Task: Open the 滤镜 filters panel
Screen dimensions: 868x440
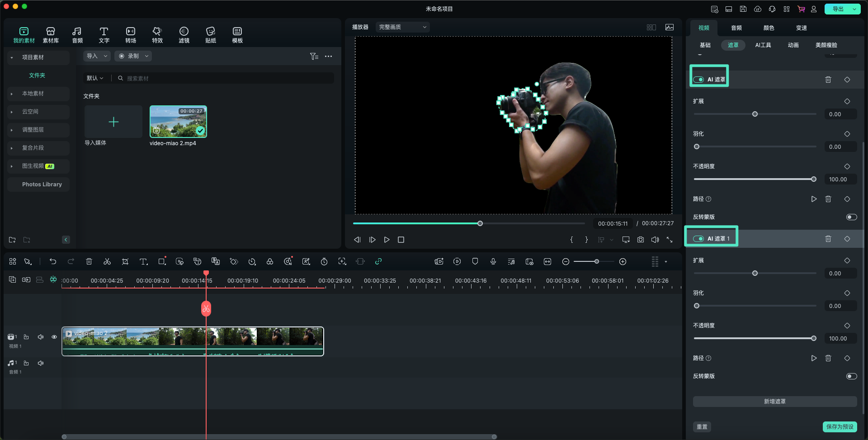Action: click(x=184, y=35)
